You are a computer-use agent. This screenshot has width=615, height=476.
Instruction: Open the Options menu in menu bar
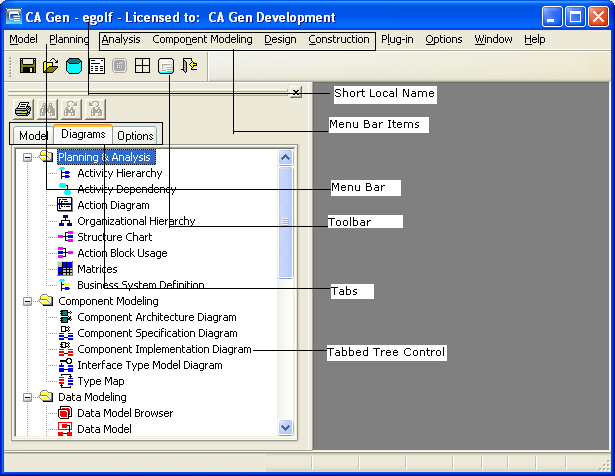(444, 39)
